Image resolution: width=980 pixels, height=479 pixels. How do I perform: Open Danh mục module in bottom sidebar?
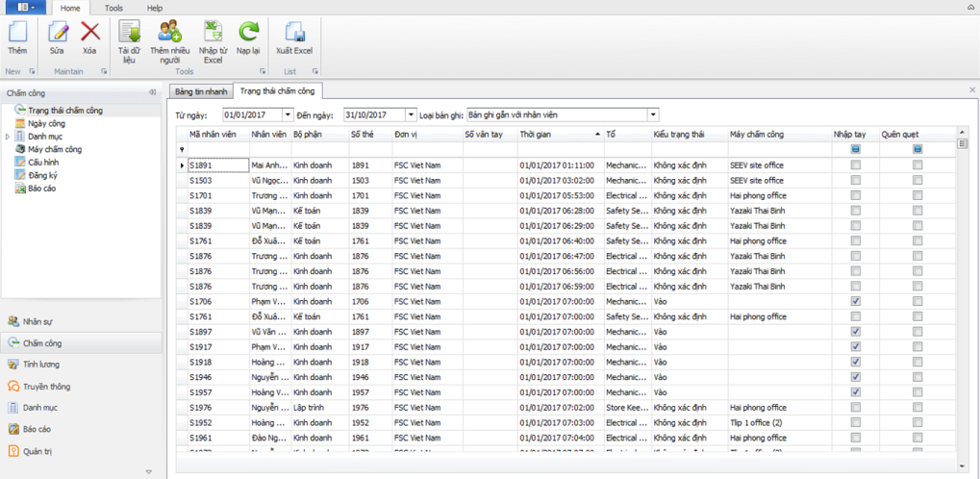[x=81, y=408]
